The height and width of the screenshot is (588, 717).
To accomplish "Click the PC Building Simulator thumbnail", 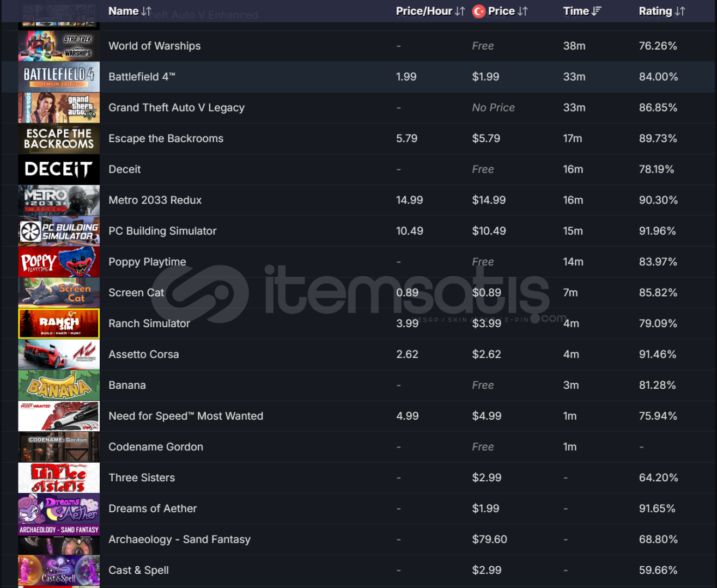I will [x=59, y=231].
